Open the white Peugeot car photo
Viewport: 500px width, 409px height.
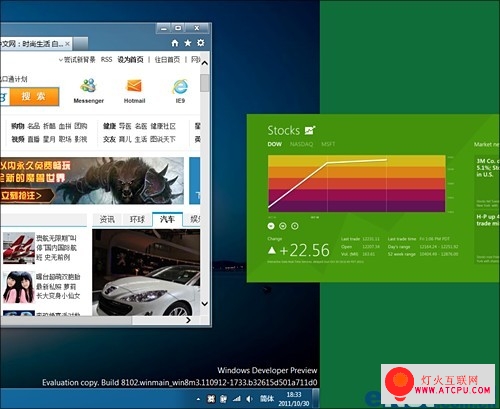point(146,272)
